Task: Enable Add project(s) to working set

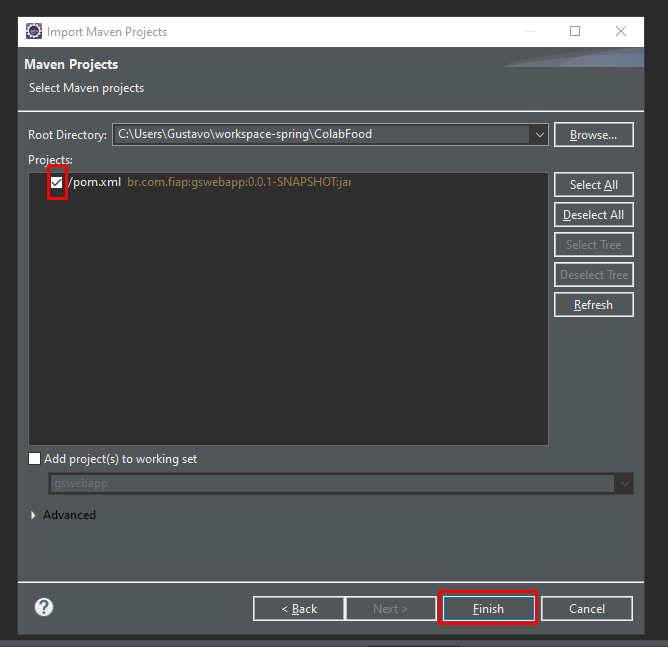Action: (34, 459)
